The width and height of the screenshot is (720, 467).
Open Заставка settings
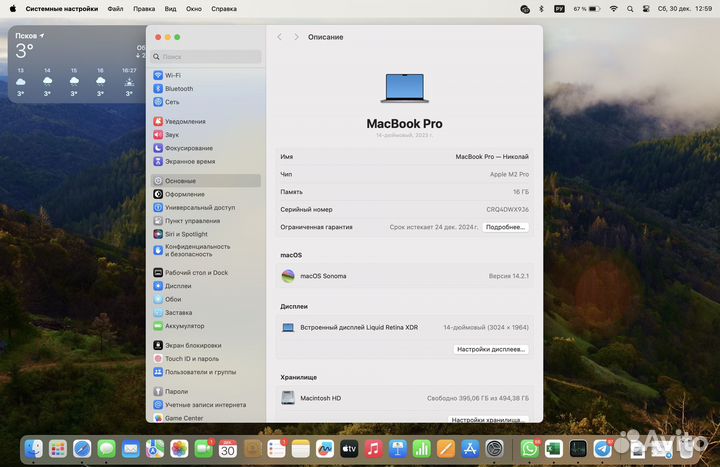click(206, 312)
